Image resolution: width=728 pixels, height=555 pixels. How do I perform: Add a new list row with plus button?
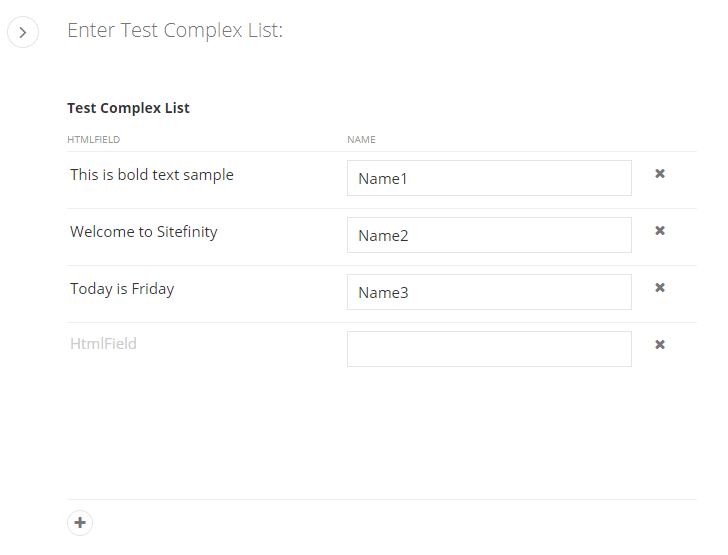click(x=80, y=522)
